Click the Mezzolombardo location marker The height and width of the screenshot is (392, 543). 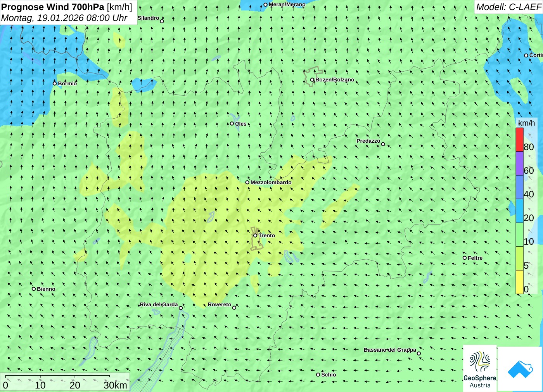(x=247, y=182)
